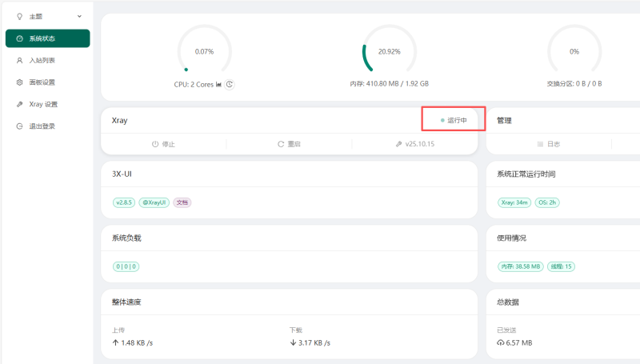Click the 整体速度 card title
Viewport: 640px width, 364px height.
click(x=126, y=302)
